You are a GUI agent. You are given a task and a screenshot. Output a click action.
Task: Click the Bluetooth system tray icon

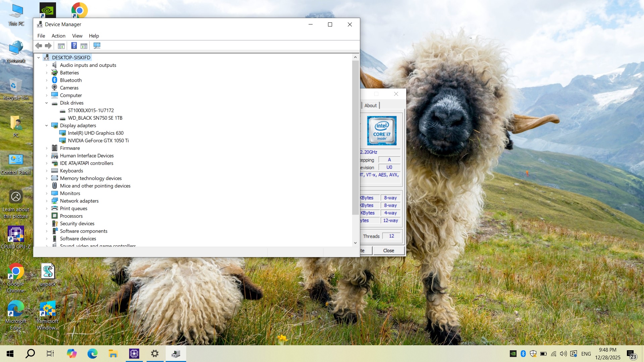[x=523, y=354]
